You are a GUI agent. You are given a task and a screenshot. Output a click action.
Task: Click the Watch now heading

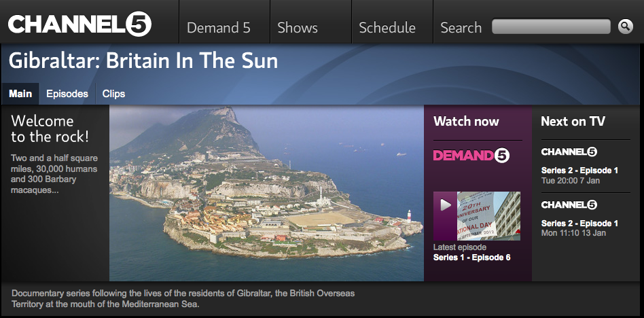466,121
